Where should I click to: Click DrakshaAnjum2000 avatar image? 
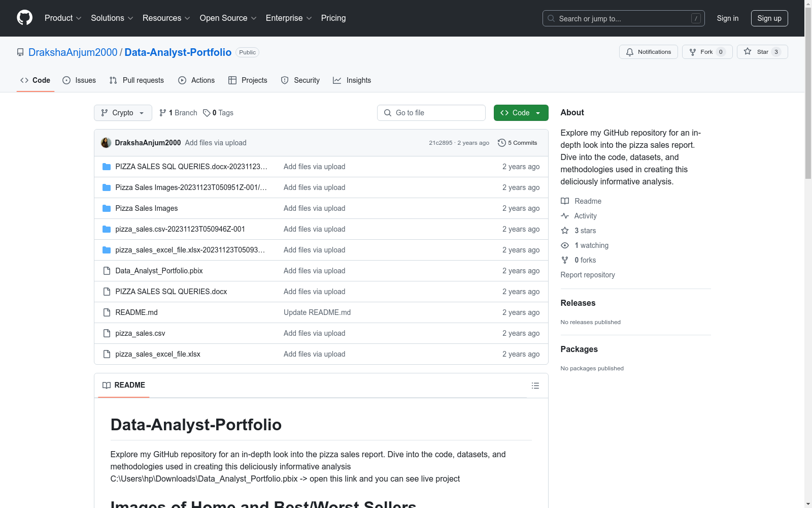click(x=106, y=143)
